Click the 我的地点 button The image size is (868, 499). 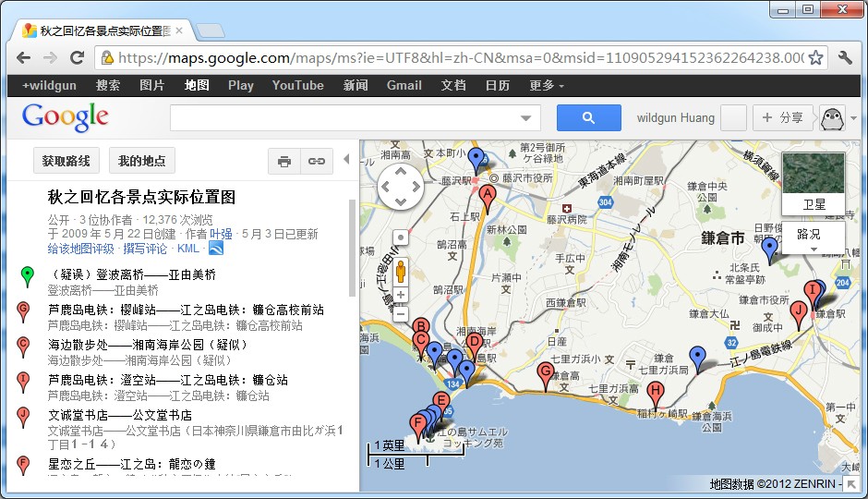click(x=141, y=161)
